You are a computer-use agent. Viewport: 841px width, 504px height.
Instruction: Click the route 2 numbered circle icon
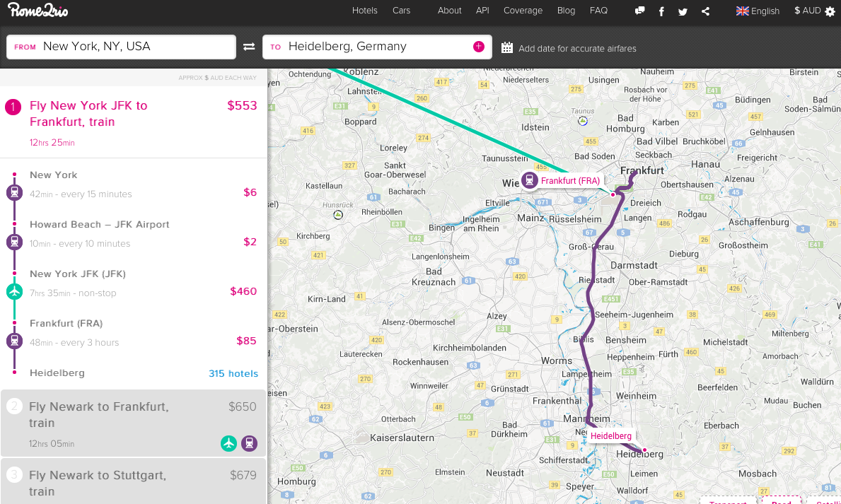pyautogui.click(x=14, y=406)
